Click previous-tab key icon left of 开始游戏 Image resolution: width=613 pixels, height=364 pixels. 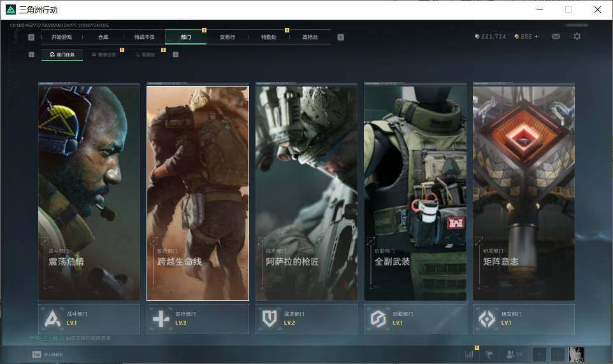click(31, 37)
